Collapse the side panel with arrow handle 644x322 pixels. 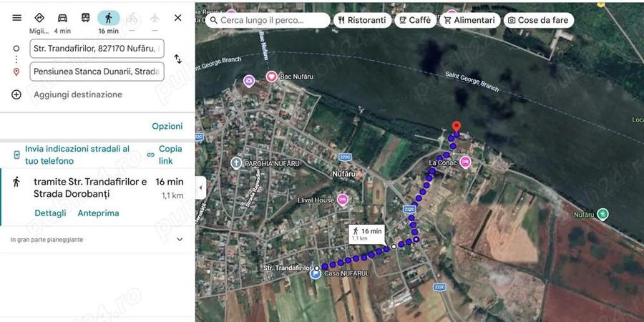[200, 187]
